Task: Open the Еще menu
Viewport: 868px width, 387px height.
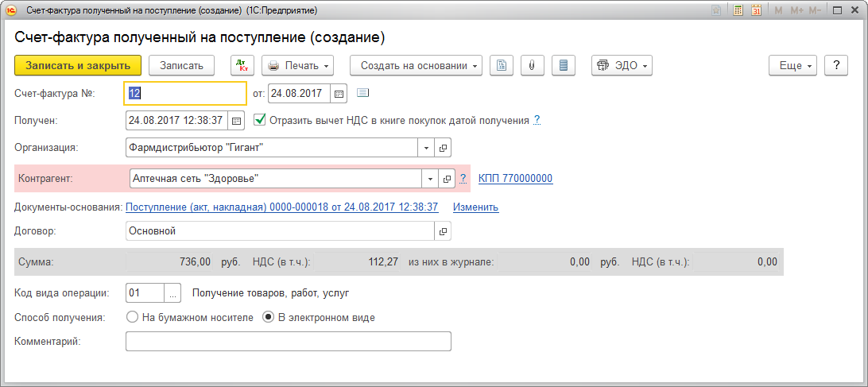Action: (x=792, y=65)
